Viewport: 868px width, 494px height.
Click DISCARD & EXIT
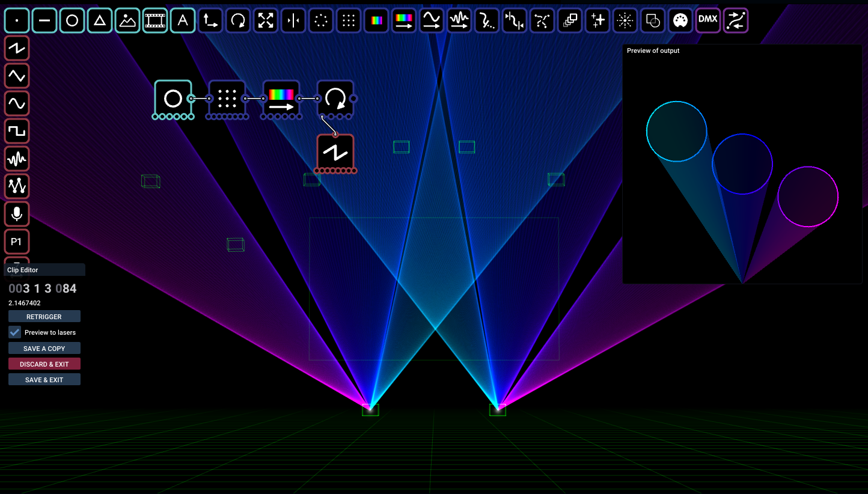[x=44, y=364]
